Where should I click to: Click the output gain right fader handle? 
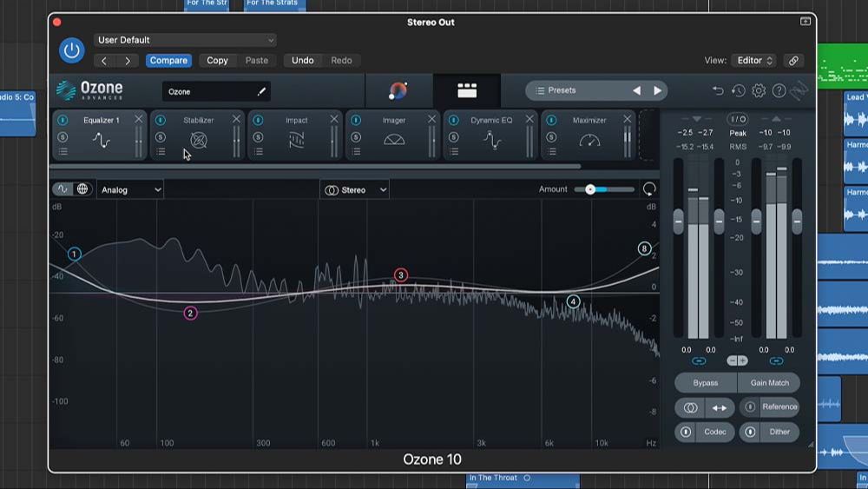(797, 221)
